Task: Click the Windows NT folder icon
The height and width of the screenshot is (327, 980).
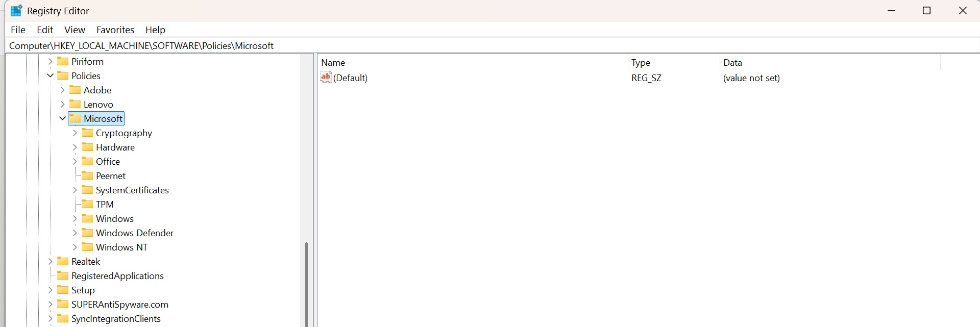Action: [x=87, y=247]
